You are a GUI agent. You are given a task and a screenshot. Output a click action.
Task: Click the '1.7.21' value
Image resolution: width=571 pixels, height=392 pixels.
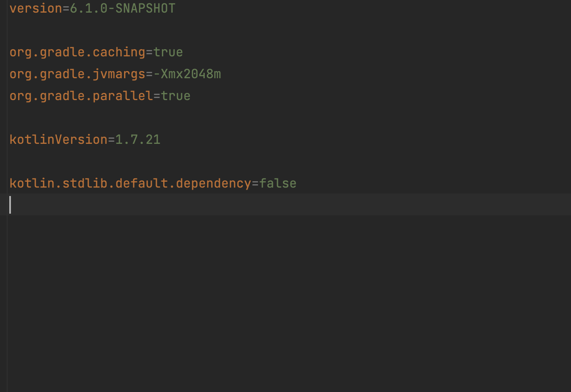tap(138, 140)
